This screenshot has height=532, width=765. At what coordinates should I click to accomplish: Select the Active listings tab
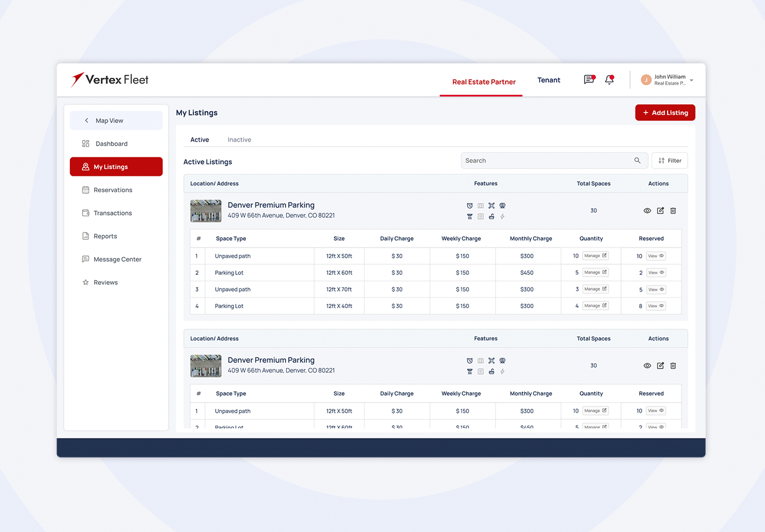point(199,140)
